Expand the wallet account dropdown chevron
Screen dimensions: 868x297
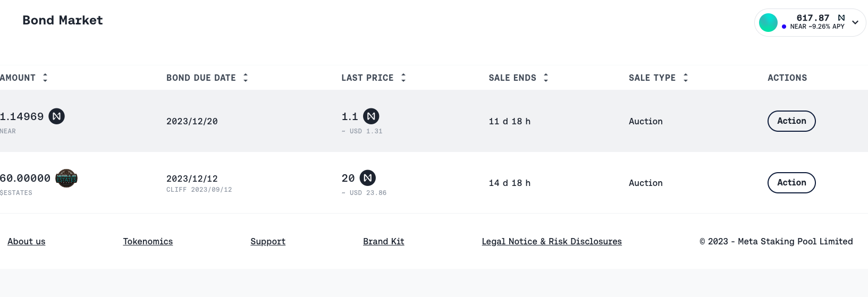click(855, 22)
